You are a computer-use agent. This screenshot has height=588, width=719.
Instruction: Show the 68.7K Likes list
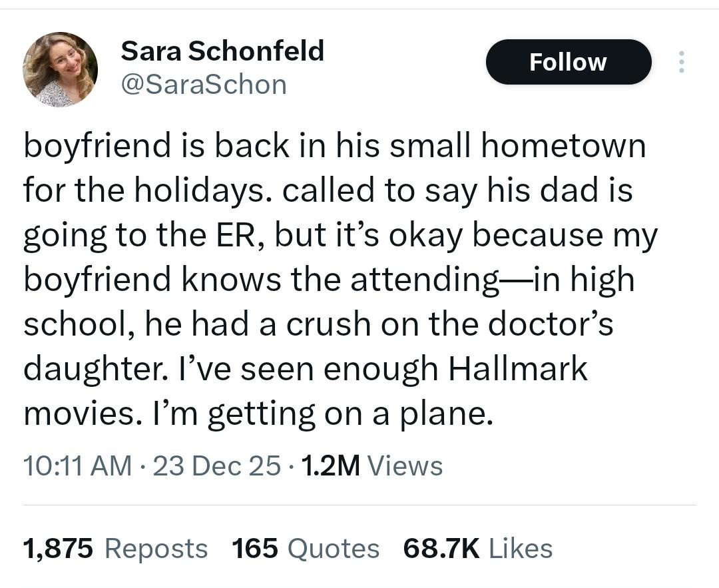[477, 549]
